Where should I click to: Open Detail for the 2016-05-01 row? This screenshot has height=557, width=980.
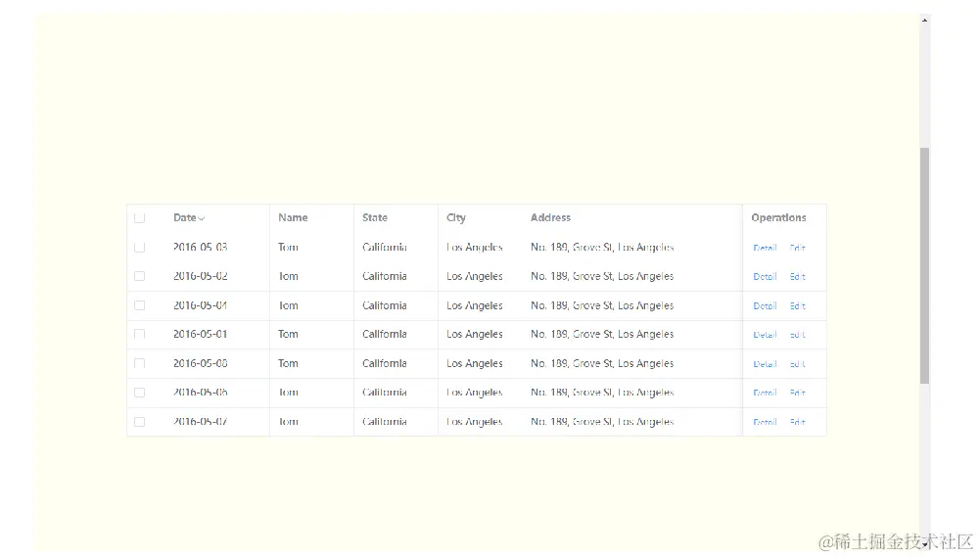point(765,335)
